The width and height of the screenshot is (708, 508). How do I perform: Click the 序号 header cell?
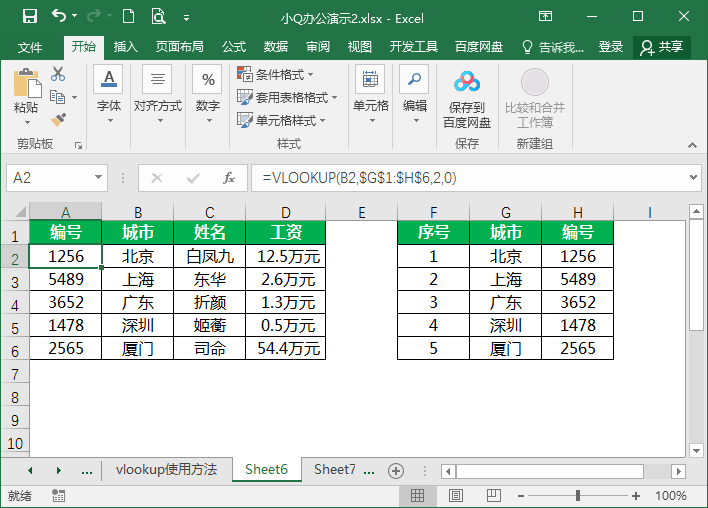[x=433, y=233]
